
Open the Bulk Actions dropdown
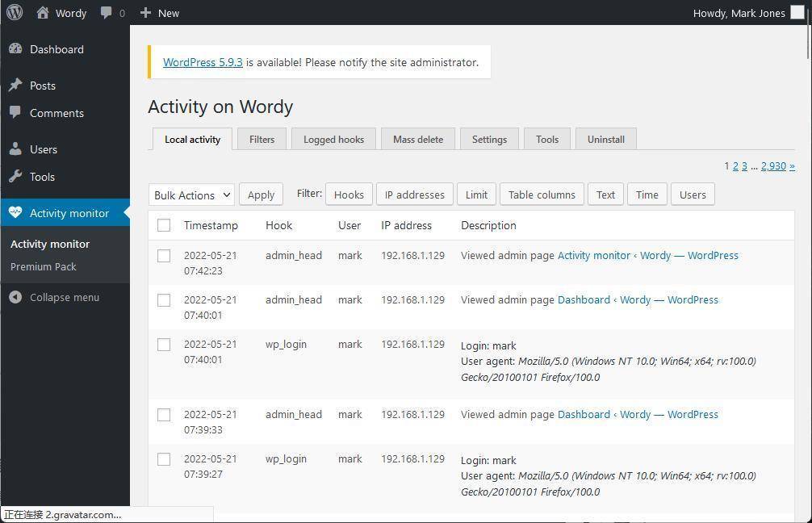tap(191, 195)
